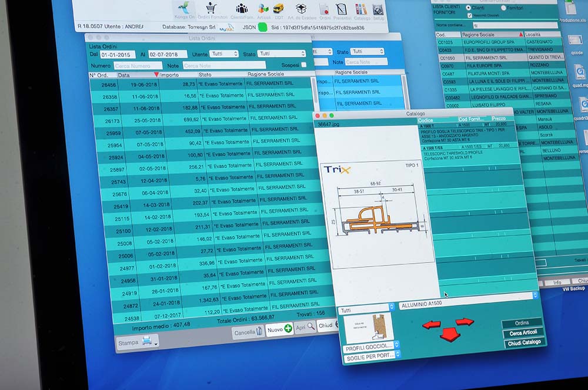Click the red down arrow in Catalogo
Viewport: 588px width, 390px height.
pyautogui.click(x=450, y=334)
